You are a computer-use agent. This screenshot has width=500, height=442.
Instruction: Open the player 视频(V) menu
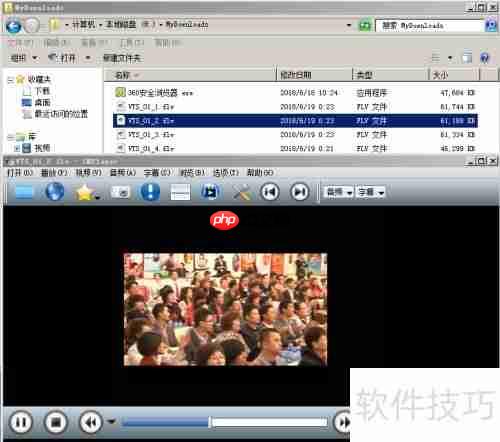point(88,173)
